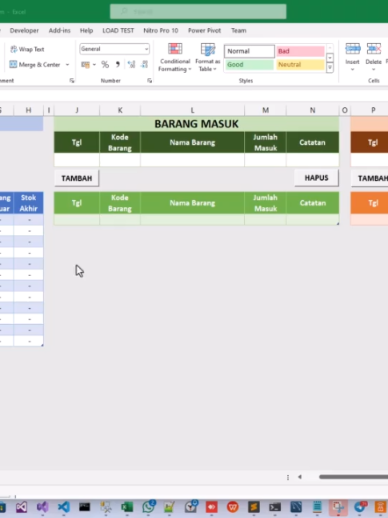This screenshot has height=518, width=388.
Task: Click the Search box in the title bar
Action: [x=198, y=12]
